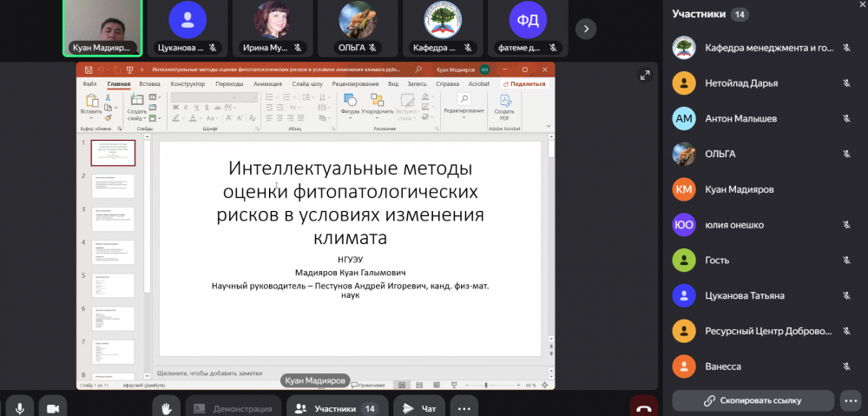Screen dimensions: 868x416
Task: Open the Чат panel
Action: (x=419, y=408)
